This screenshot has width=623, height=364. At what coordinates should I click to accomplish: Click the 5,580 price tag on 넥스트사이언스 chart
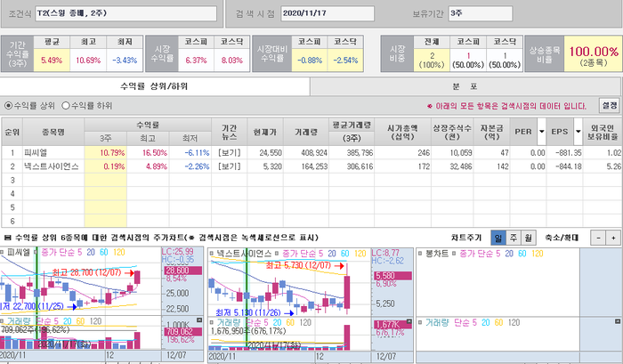[392, 276]
